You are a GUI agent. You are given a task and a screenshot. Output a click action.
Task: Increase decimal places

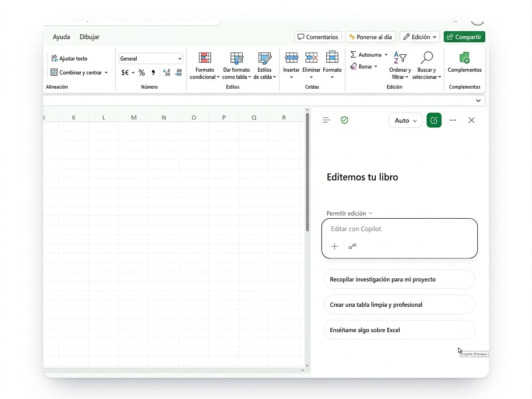167,73
